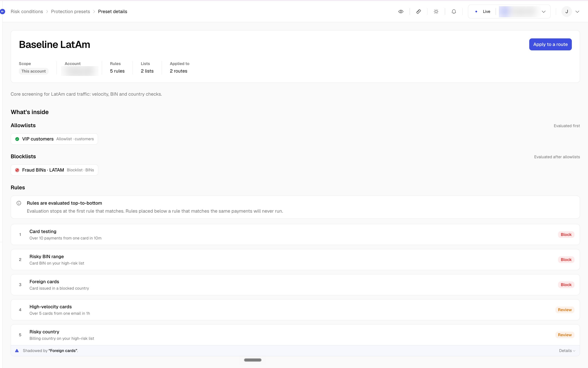This screenshot has width=588, height=368.
Task: Click the J user avatar
Action: [x=567, y=12]
